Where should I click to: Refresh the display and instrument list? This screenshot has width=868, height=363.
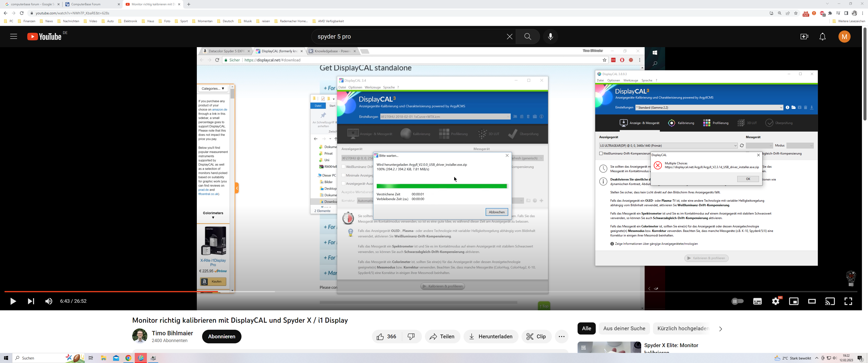[x=742, y=146]
